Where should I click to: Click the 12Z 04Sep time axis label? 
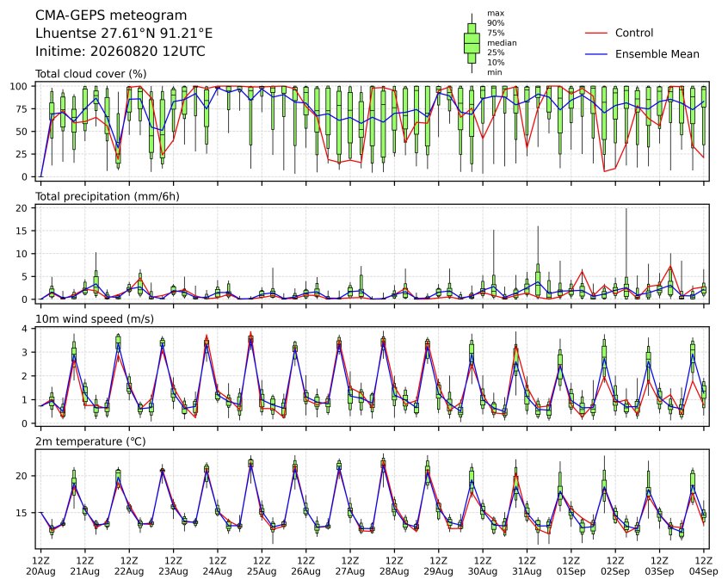click(x=704, y=566)
